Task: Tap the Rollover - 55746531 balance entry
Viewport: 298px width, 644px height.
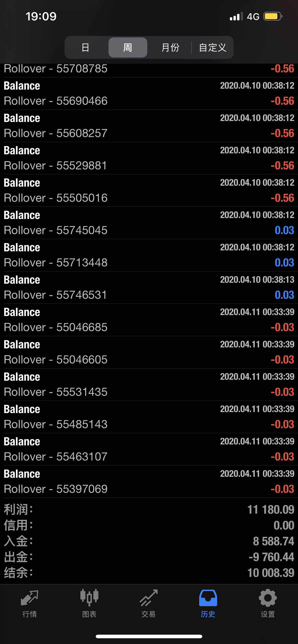Action: (149, 287)
